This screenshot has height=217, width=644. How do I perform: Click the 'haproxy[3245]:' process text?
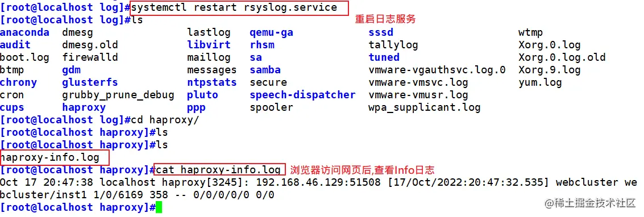(x=206, y=182)
